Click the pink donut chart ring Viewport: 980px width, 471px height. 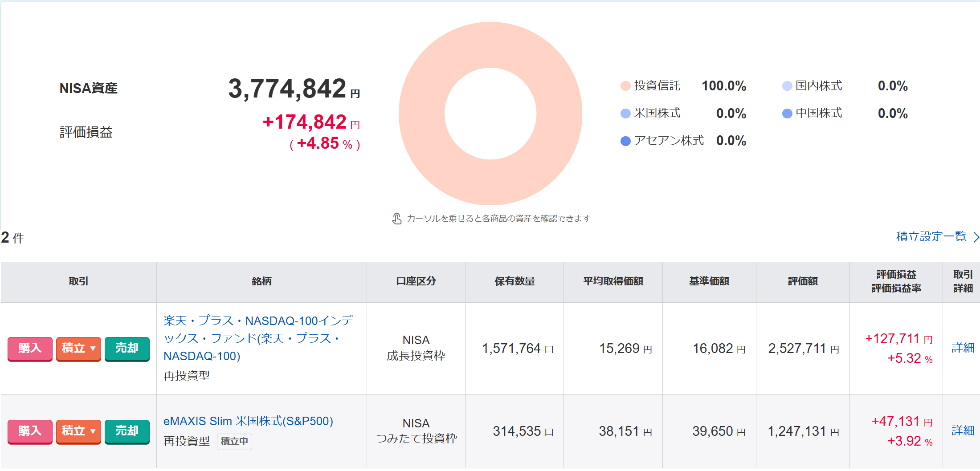click(x=423, y=114)
